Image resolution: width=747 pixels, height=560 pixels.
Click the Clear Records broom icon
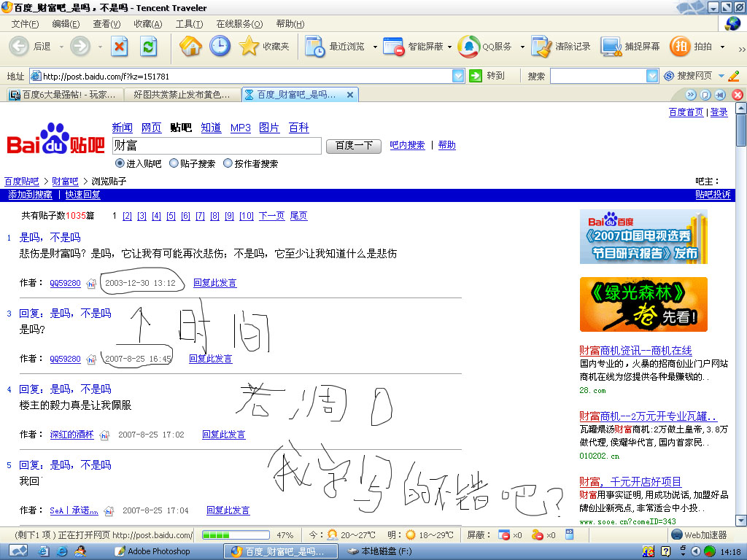(542, 47)
